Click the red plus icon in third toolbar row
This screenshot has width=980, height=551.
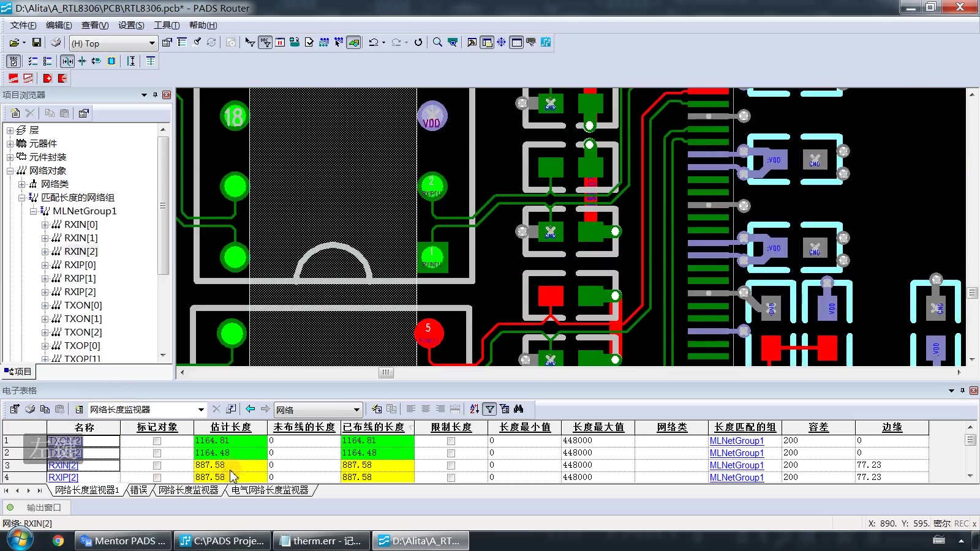pos(47,78)
